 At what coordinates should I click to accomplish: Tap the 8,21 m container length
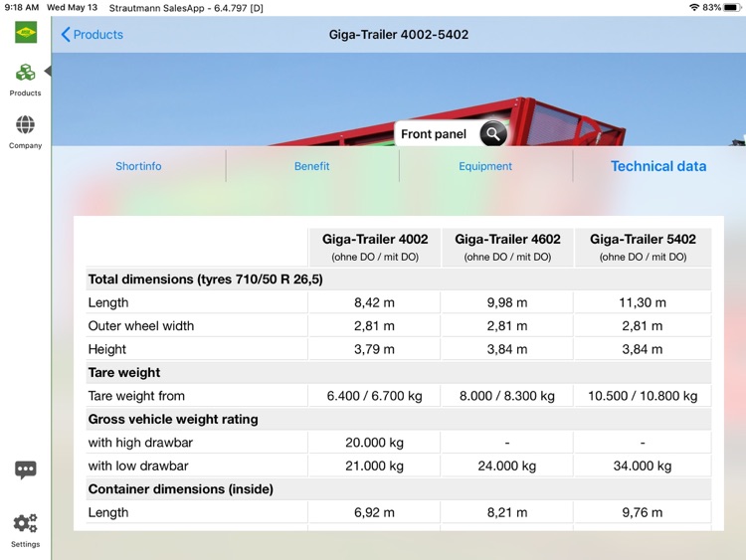(x=507, y=512)
